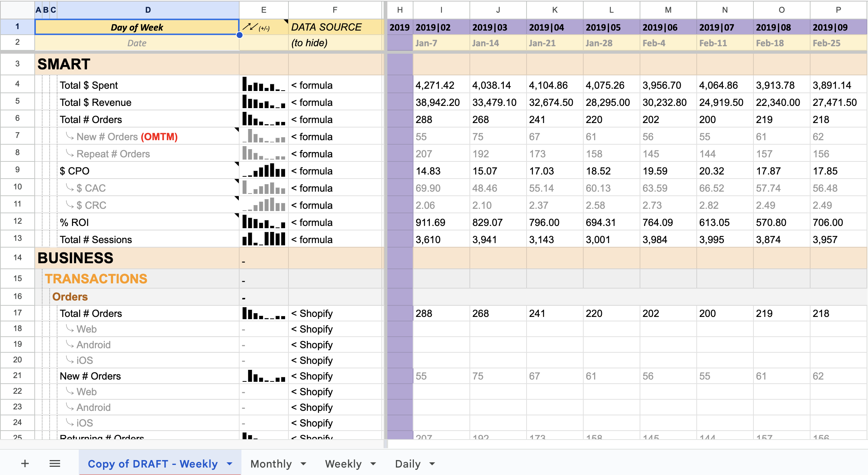Click the blue selection fill handle dot
The height and width of the screenshot is (475, 868).
click(x=240, y=35)
